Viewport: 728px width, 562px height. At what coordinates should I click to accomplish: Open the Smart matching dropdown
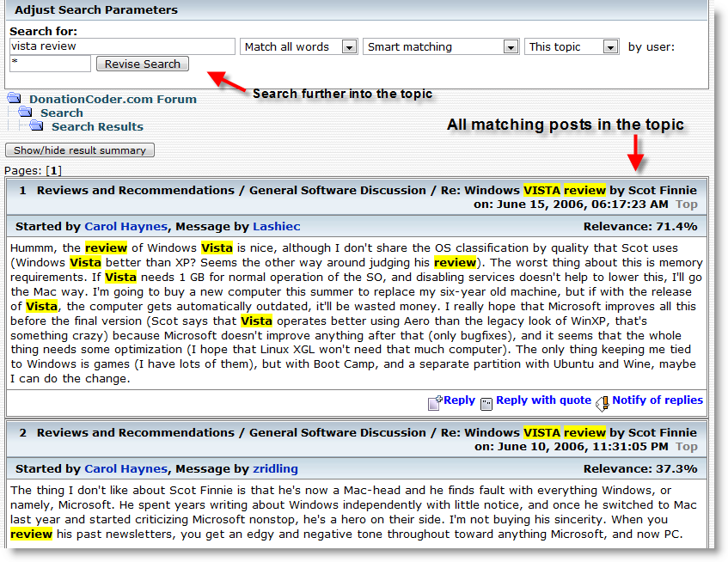[441, 47]
